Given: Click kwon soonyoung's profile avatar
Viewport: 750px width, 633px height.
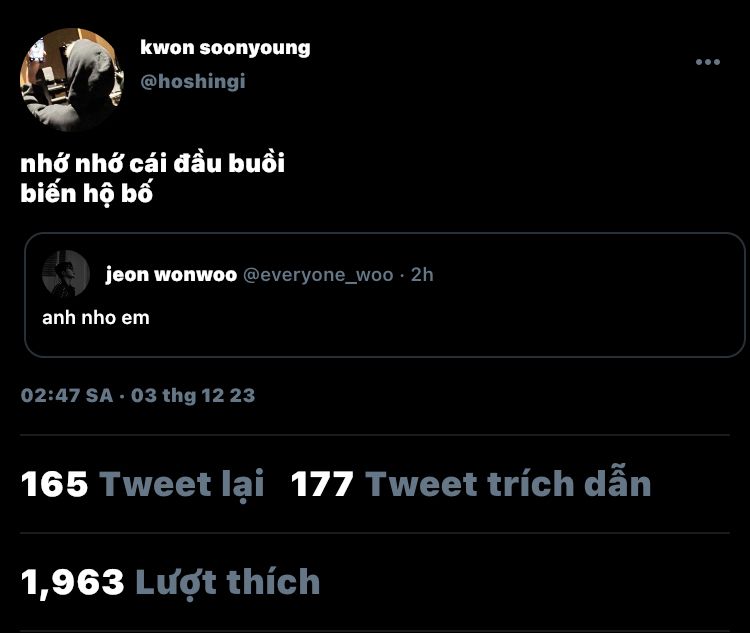Looking at the screenshot, I should [72, 79].
